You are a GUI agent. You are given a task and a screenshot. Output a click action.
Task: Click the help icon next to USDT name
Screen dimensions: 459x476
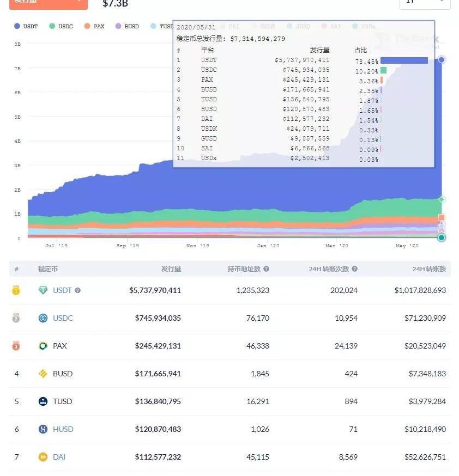78,290
